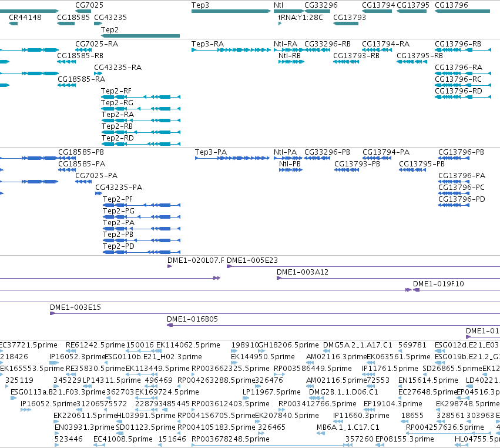Viewport: 500px width, 448px height.
Task: Select the Tep2-RG transcript label
Action: (x=117, y=103)
